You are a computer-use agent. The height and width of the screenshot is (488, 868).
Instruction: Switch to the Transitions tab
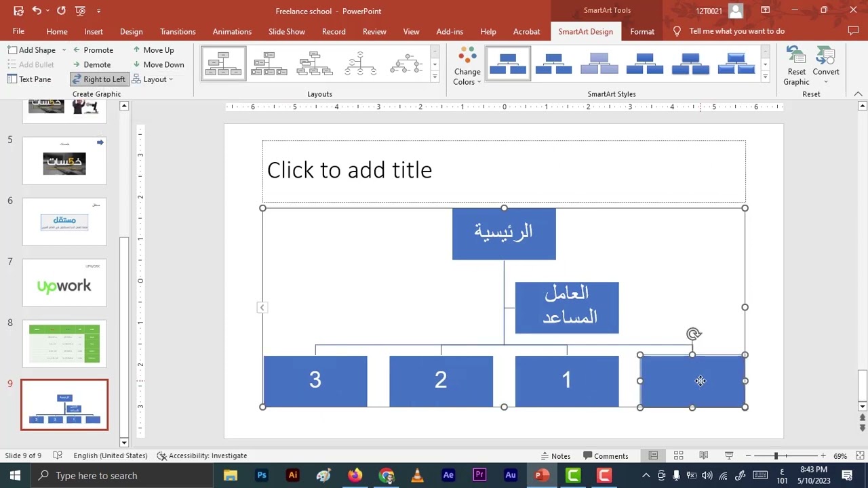coord(178,31)
